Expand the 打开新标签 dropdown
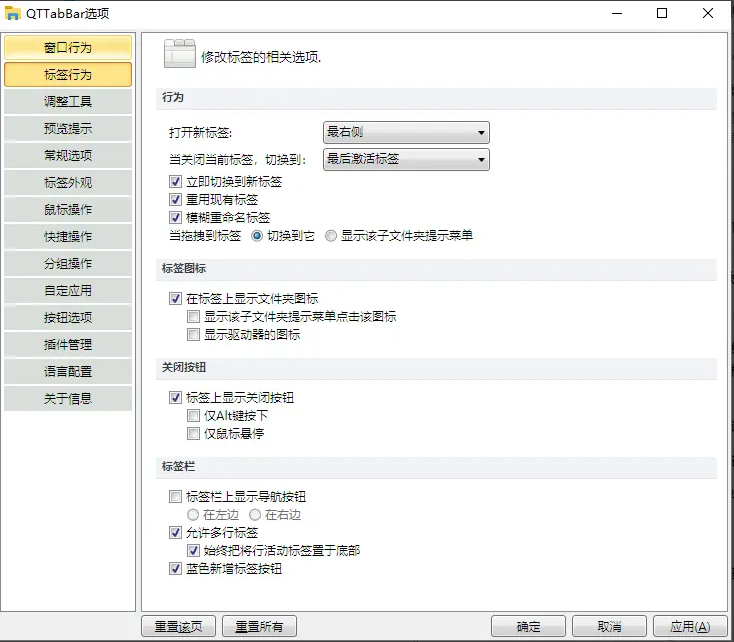The image size is (734, 642). pos(406,133)
